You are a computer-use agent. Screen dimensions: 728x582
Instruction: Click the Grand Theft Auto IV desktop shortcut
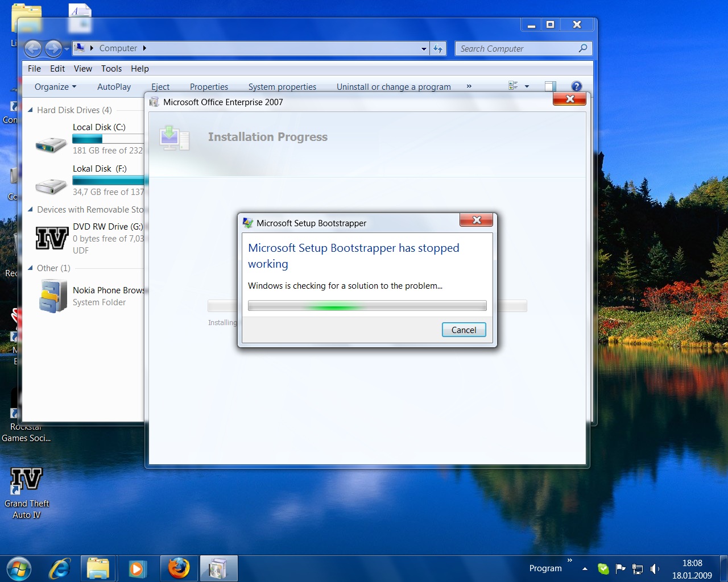(26, 493)
